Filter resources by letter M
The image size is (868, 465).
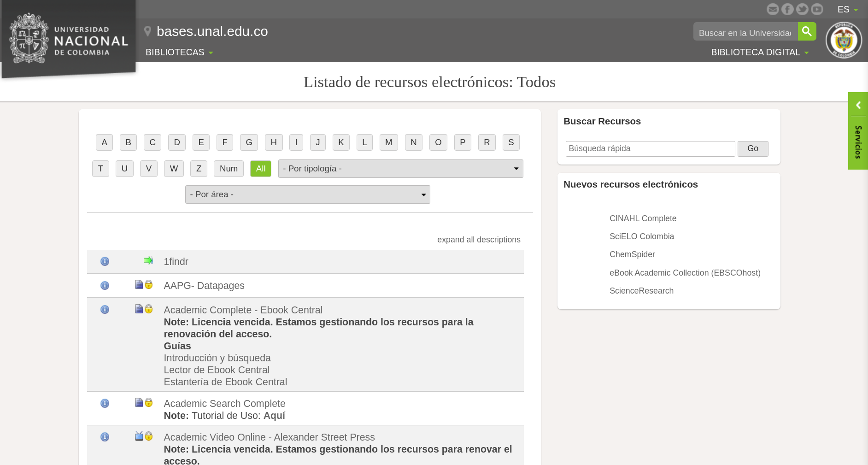(x=389, y=142)
